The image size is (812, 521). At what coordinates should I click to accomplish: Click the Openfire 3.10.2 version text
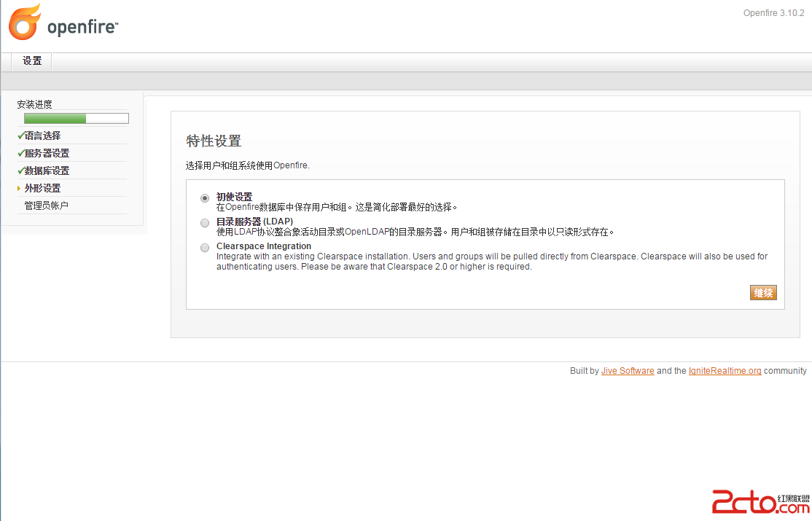773,13
